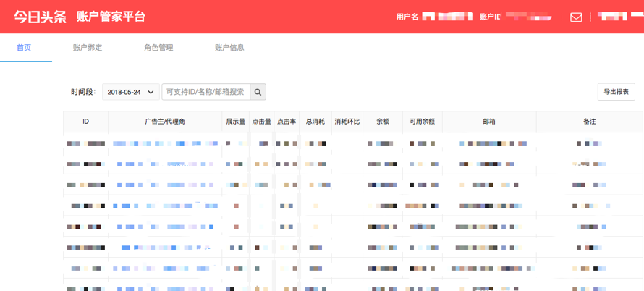
Task: Click the ID column header
Action: (85, 122)
